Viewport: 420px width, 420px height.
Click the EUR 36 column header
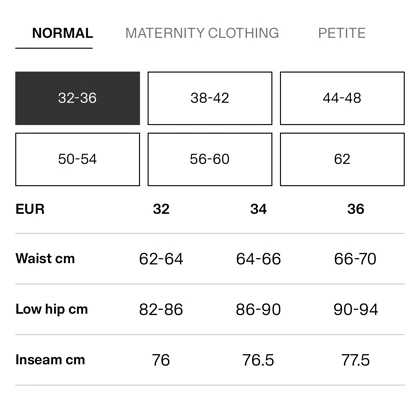[x=356, y=209]
